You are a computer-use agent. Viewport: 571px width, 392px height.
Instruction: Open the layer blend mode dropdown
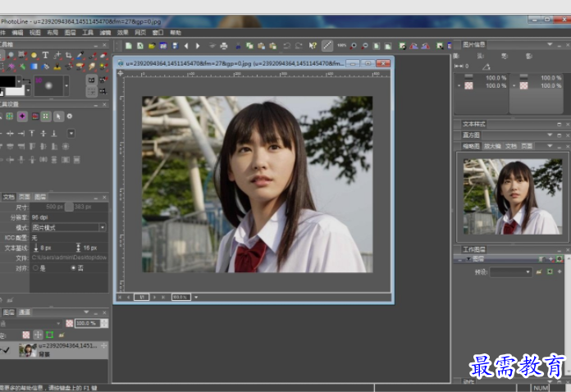31,323
